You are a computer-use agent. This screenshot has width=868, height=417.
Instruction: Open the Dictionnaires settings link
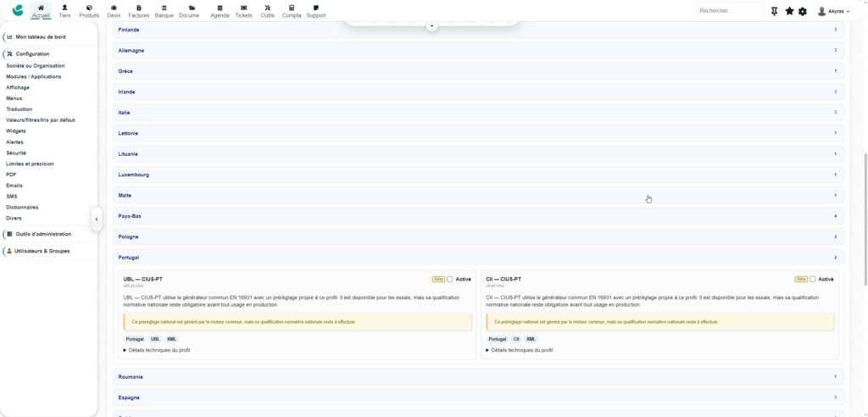[22, 207]
